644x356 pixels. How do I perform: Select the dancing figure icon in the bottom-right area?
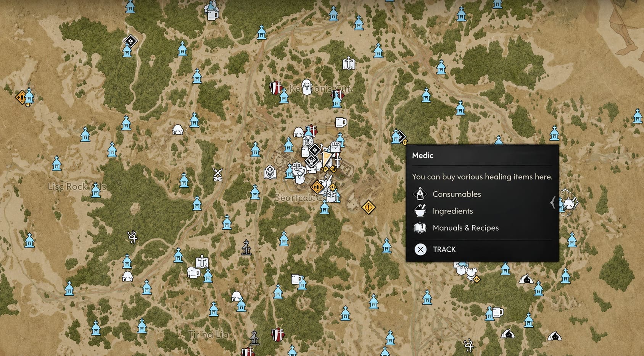pos(469,345)
